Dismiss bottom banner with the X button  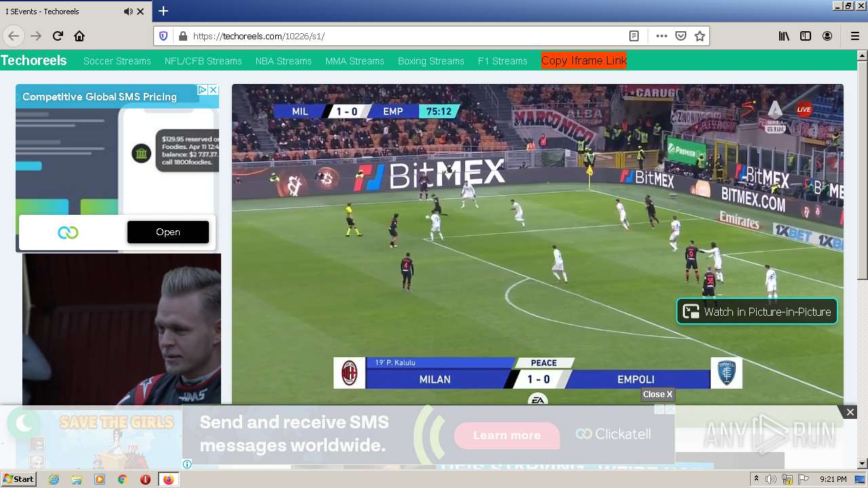[x=850, y=412]
